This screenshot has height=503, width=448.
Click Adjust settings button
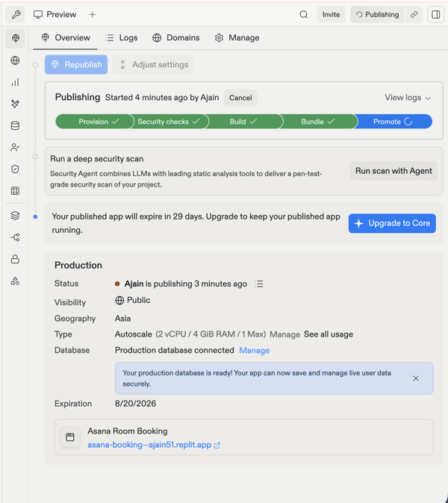point(153,64)
